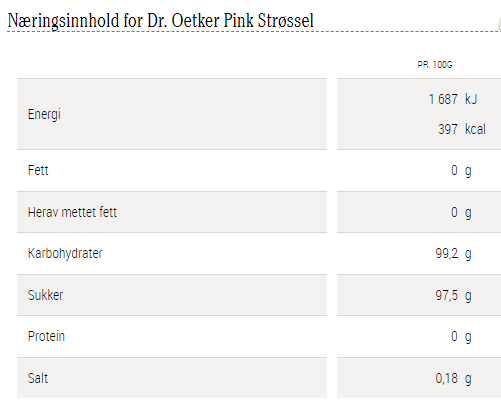Click the Fett row label
This screenshot has height=406, width=501.
point(38,170)
